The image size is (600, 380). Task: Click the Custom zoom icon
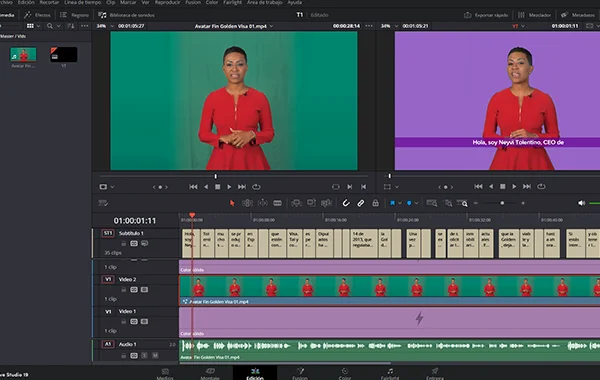click(x=462, y=203)
